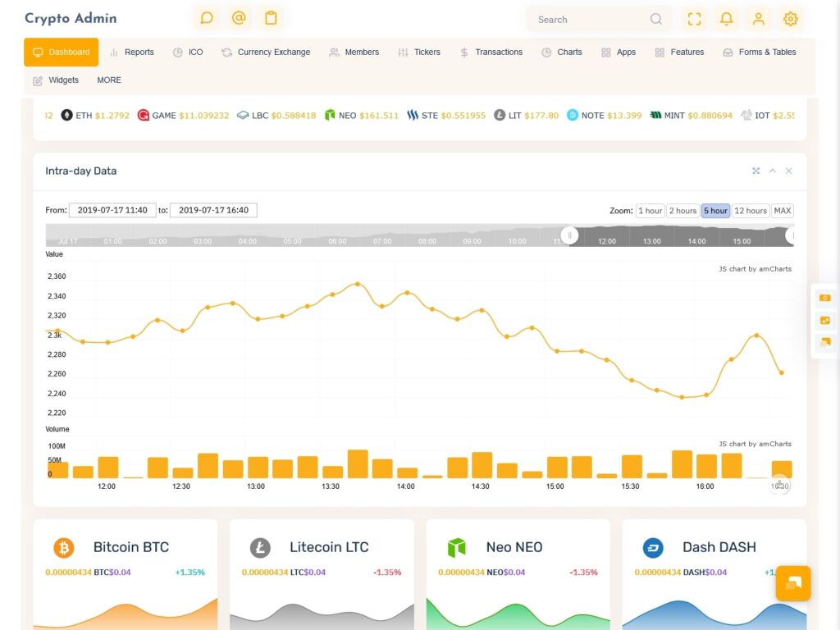840x630 pixels.
Task: Open the clipboard icon next to mentions
Action: (271, 18)
